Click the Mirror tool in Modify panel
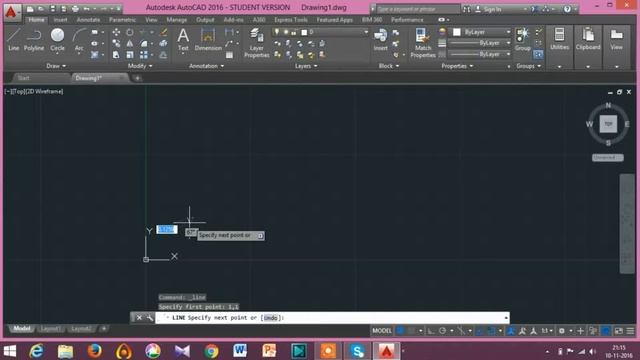The image size is (640, 360). [130, 44]
